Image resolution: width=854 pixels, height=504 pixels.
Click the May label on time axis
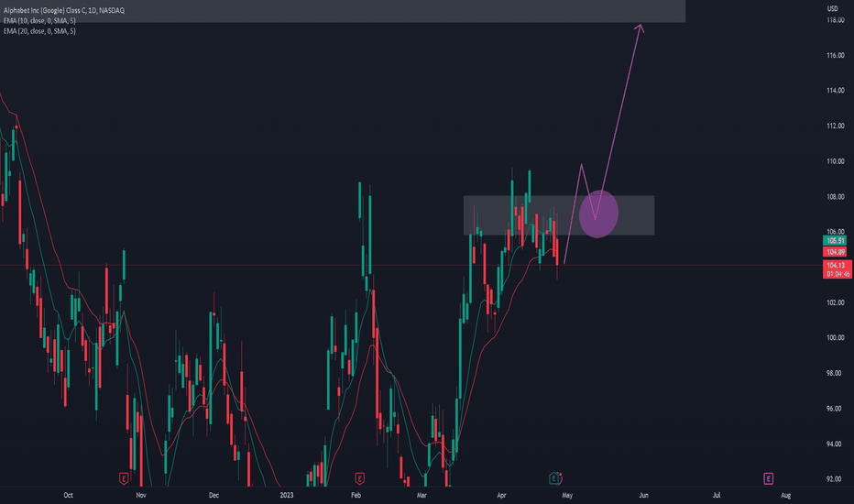point(567,495)
